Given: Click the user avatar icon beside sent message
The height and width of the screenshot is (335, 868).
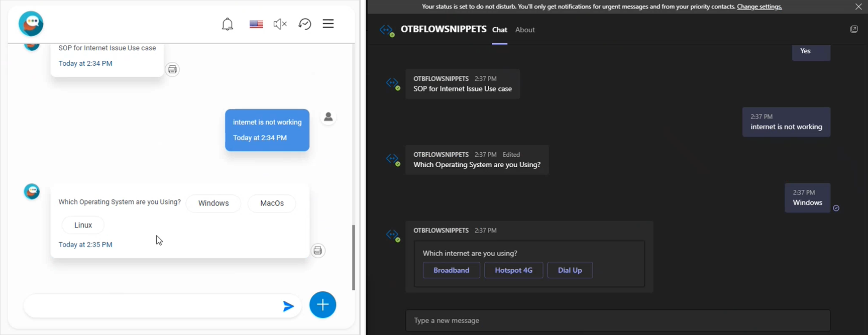Looking at the screenshot, I should (329, 117).
